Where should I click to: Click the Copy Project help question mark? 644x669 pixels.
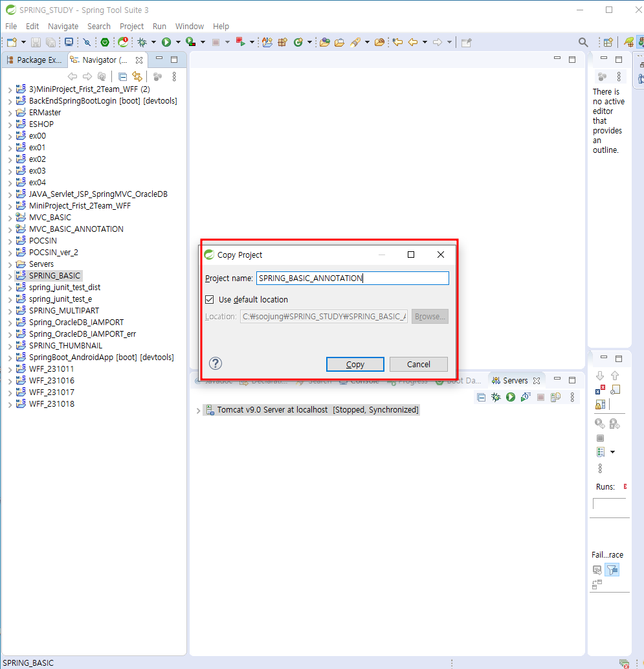(x=216, y=363)
